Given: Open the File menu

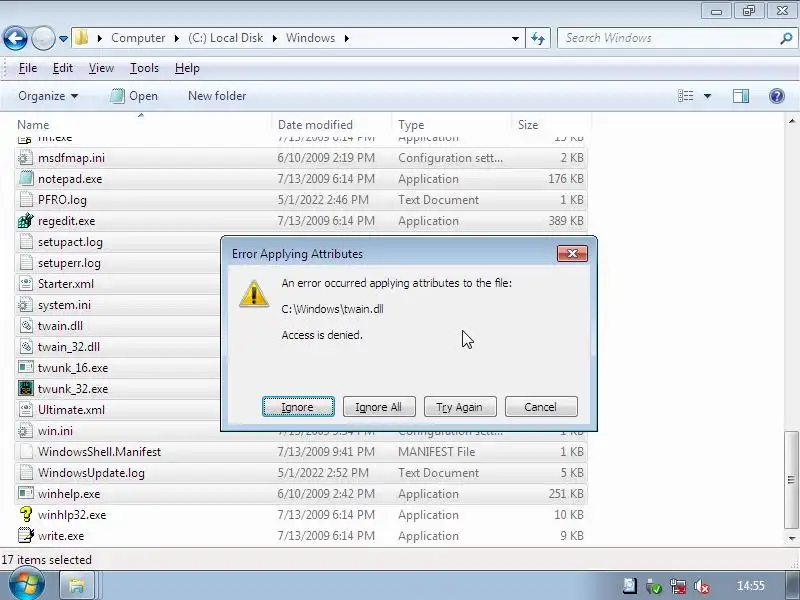Looking at the screenshot, I should click(x=28, y=68).
